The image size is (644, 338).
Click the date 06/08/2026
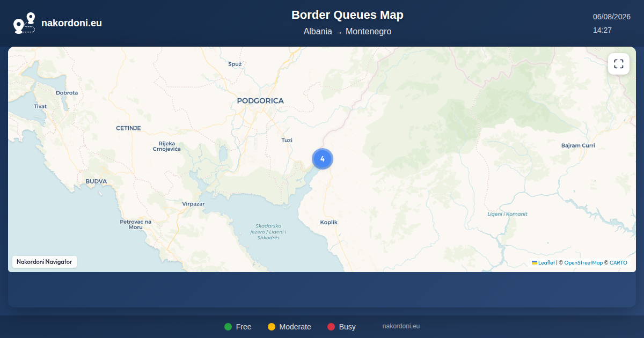tap(612, 17)
